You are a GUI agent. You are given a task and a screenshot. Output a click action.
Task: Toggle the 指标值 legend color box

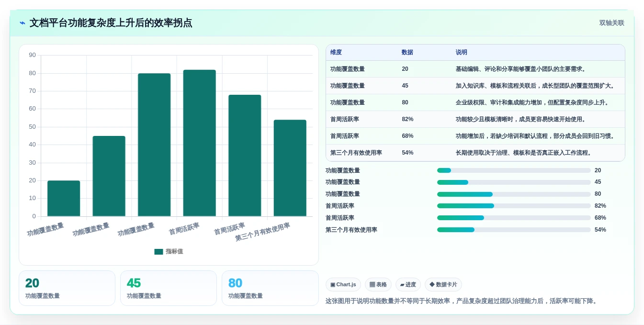point(158,252)
